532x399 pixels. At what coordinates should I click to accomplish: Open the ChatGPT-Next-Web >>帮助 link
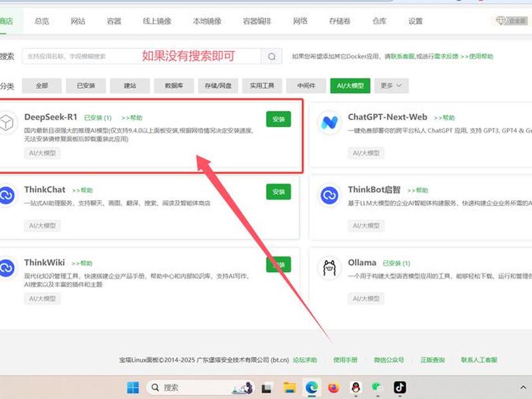444,118
